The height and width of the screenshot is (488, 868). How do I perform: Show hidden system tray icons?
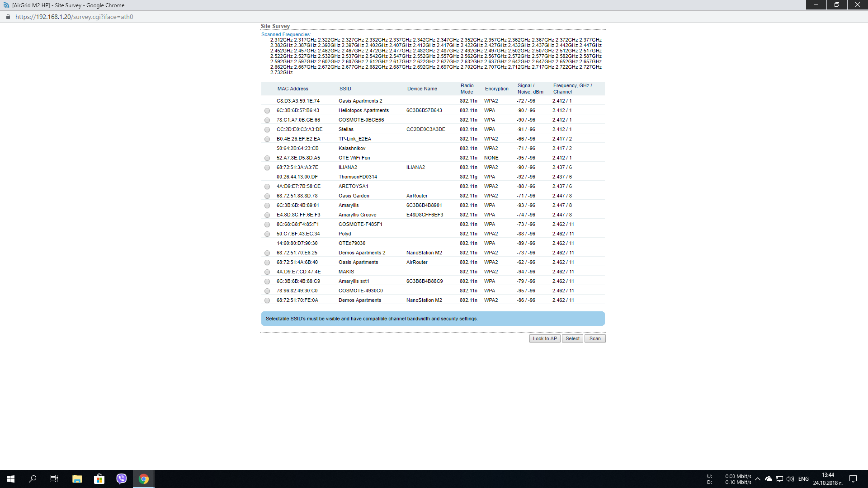[x=758, y=479]
